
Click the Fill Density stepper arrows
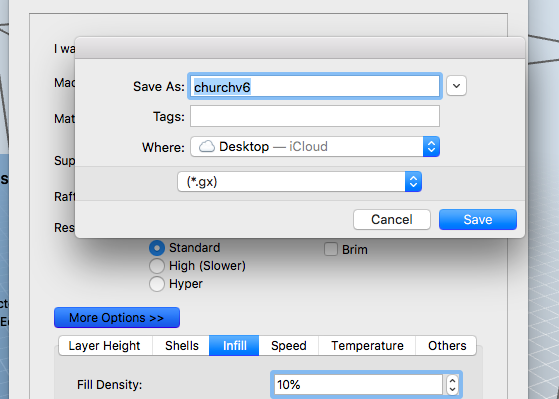(x=452, y=385)
